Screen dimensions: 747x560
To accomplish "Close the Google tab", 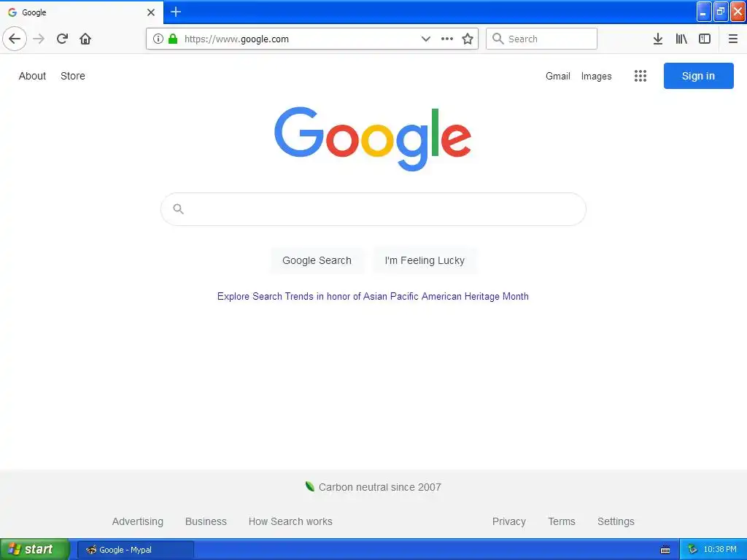I will [x=151, y=12].
